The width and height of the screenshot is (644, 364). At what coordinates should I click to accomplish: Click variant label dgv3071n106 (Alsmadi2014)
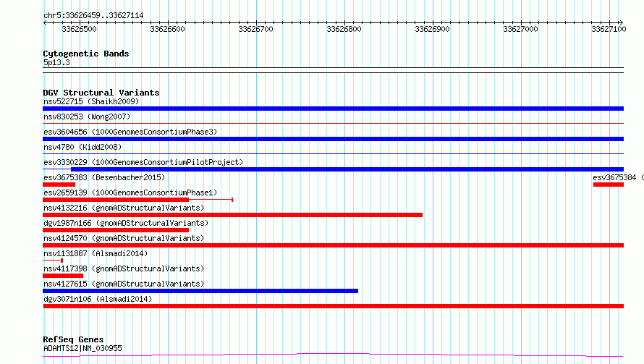click(98, 299)
